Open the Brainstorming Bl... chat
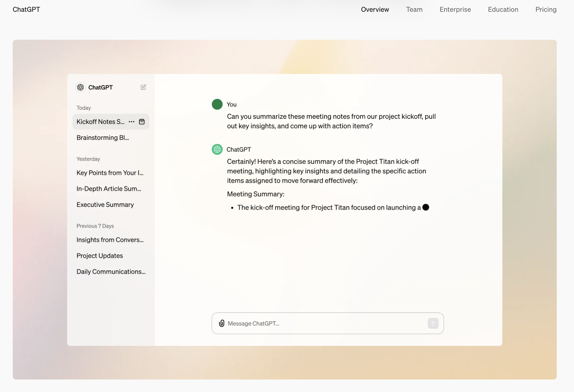Screen dimensions: 574x392 click(x=103, y=138)
